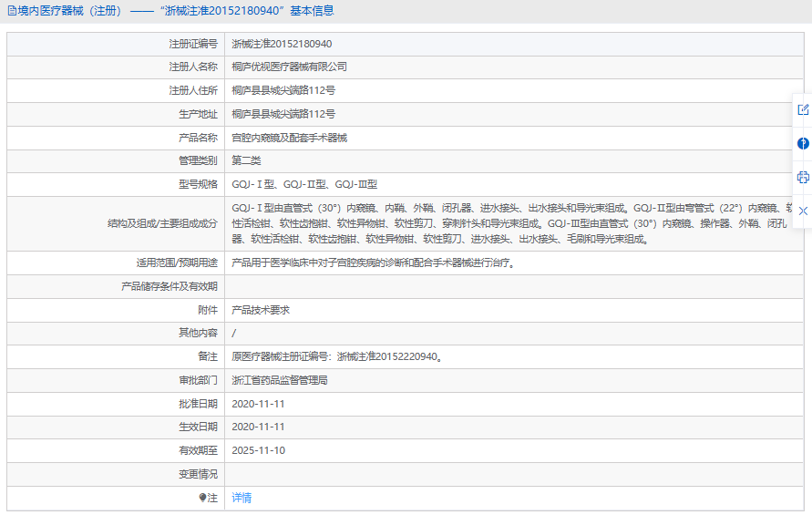Click approval department 浙江省药品监督管理局
Screen dimensions: 812x515
point(279,380)
